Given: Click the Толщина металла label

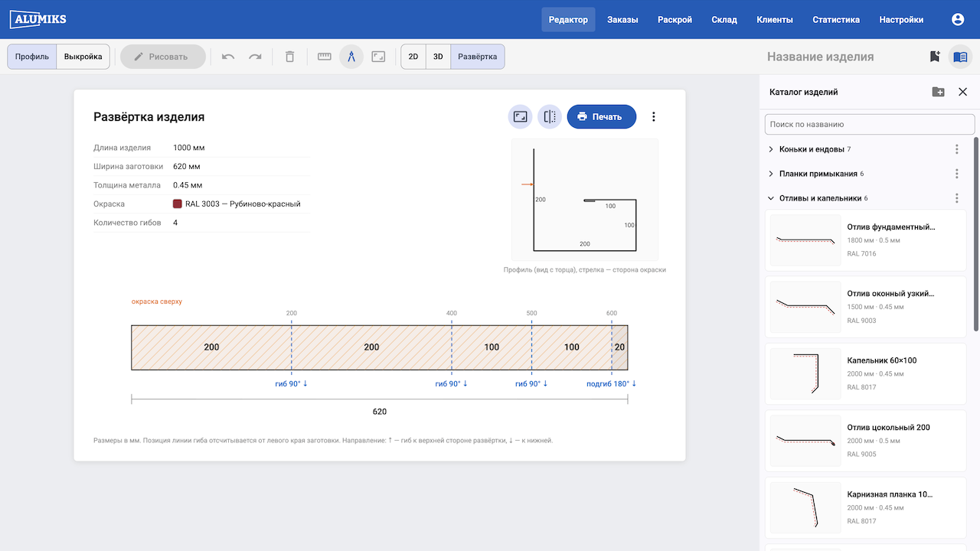Looking at the screenshot, I should [127, 185].
